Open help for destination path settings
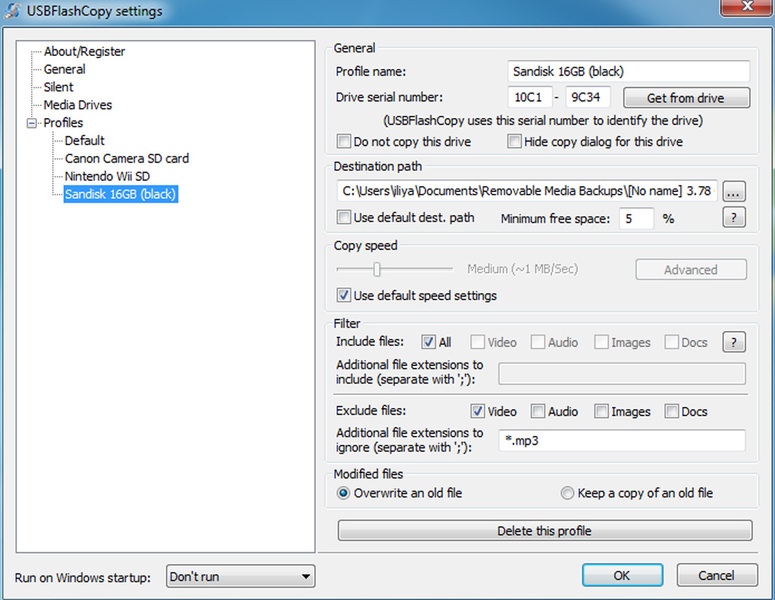This screenshot has height=600, width=775. tap(733, 217)
